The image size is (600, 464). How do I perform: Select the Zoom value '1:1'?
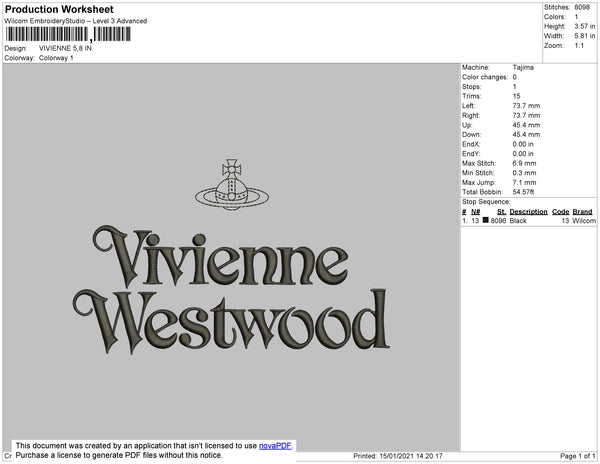pos(579,46)
